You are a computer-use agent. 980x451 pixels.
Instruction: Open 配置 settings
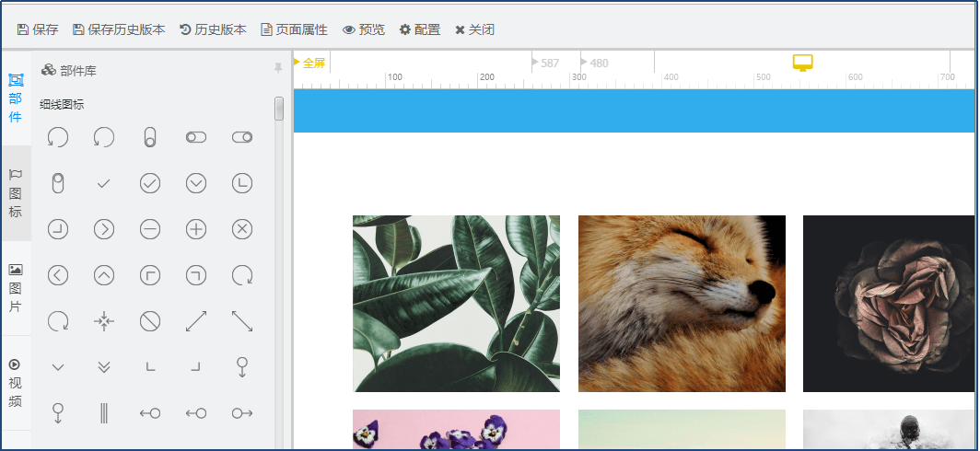point(420,29)
